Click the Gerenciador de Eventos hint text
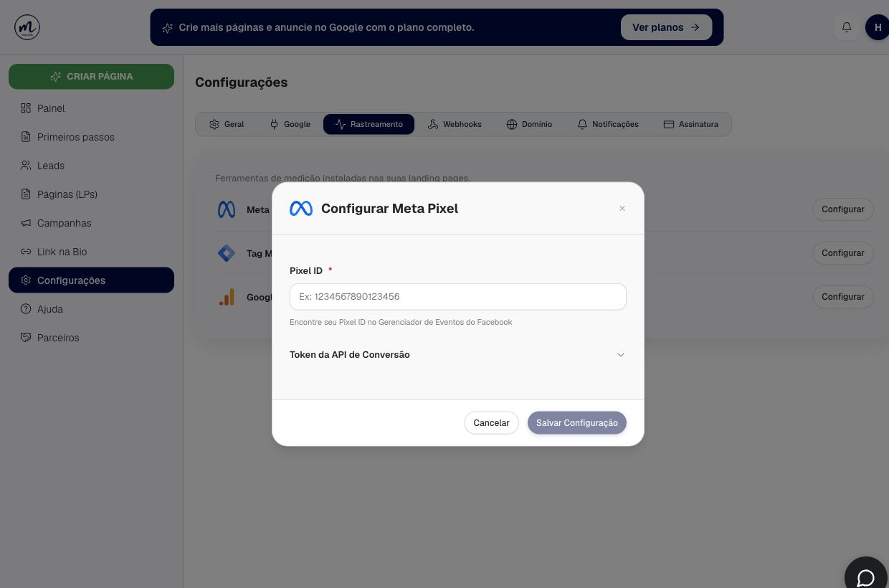Image resolution: width=889 pixels, height=588 pixels. pos(401,323)
